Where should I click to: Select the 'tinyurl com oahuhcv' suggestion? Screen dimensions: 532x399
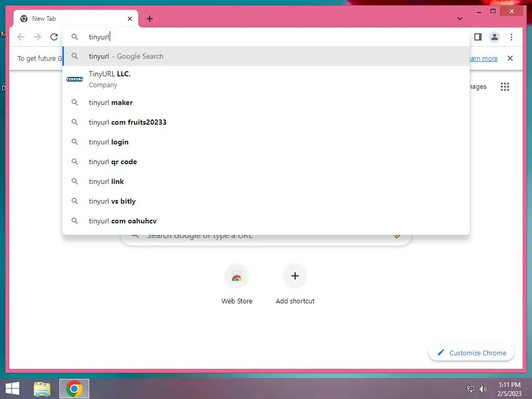[x=267, y=221]
